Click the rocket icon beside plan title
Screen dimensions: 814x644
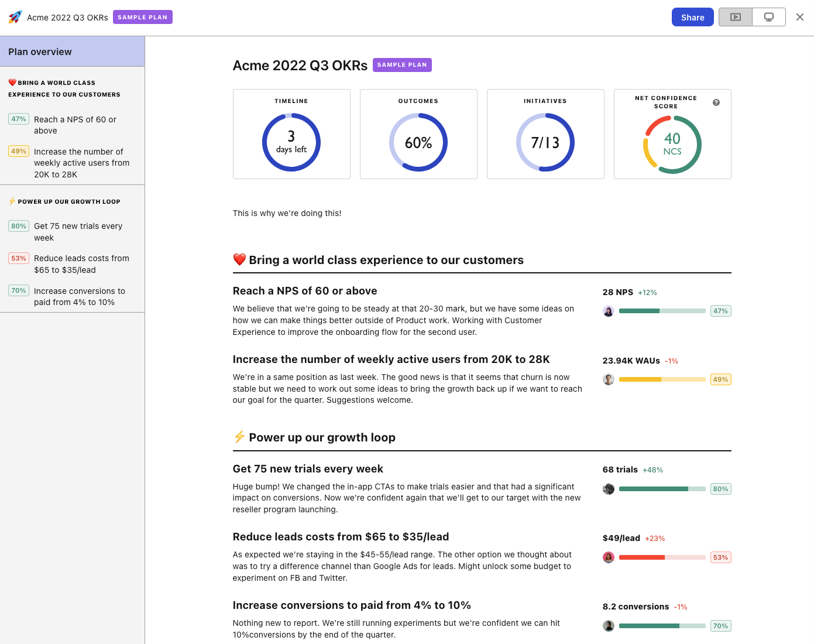15,17
